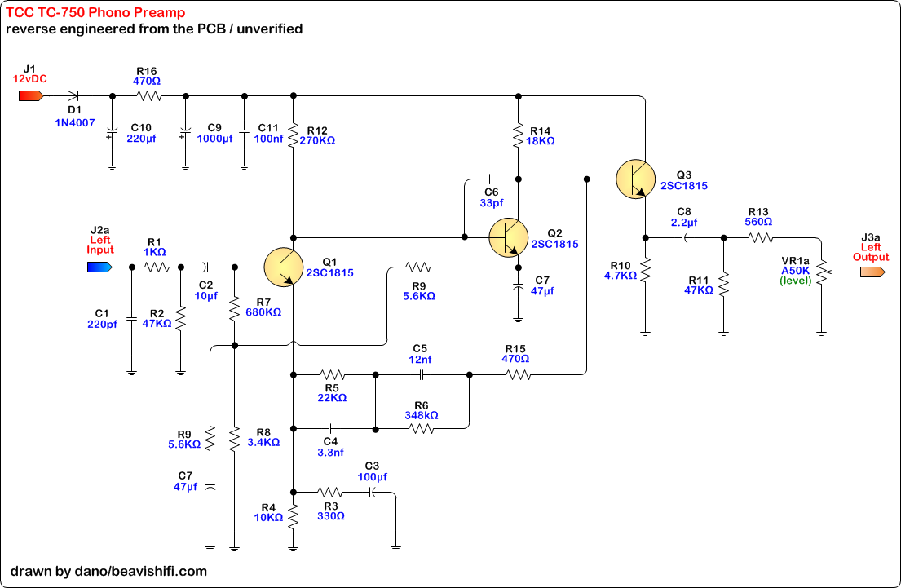This screenshot has width=901, height=588.
Task: Click the C6 capacitor symbol
Action: (x=490, y=179)
